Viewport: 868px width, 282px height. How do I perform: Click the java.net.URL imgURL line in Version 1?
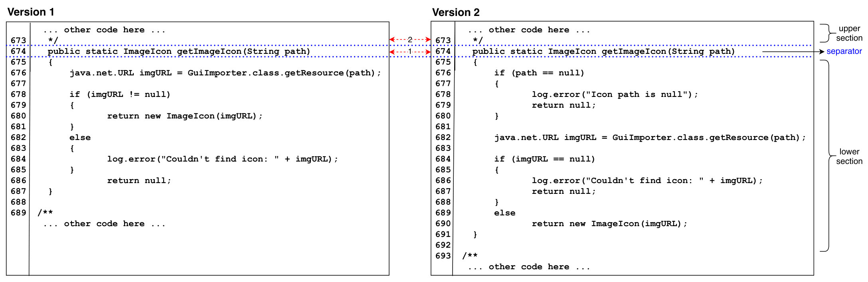(x=225, y=73)
